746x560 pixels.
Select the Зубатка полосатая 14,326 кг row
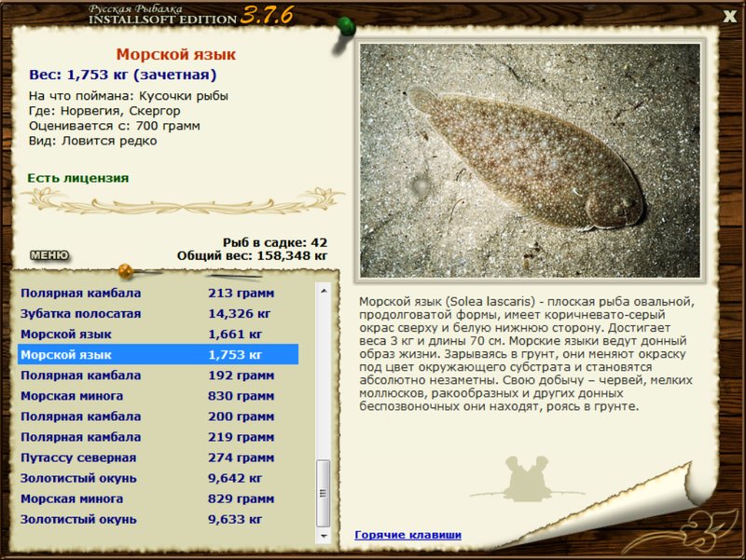click(x=158, y=314)
